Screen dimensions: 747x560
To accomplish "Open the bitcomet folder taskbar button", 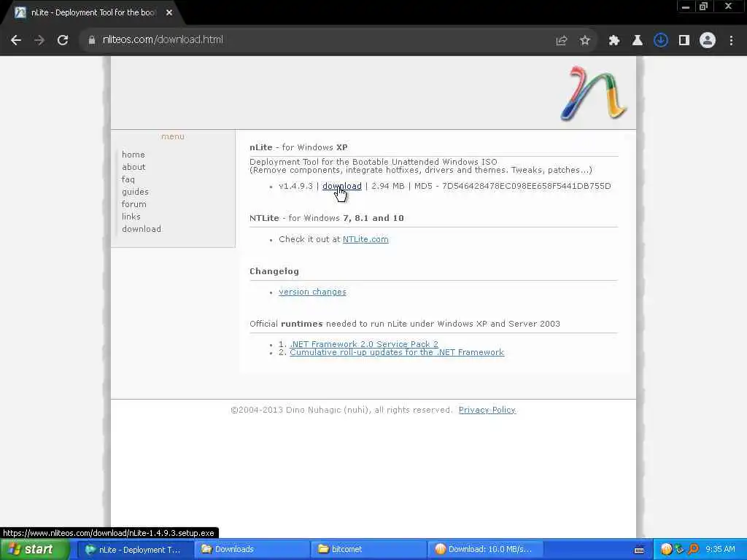I will click(369, 550).
